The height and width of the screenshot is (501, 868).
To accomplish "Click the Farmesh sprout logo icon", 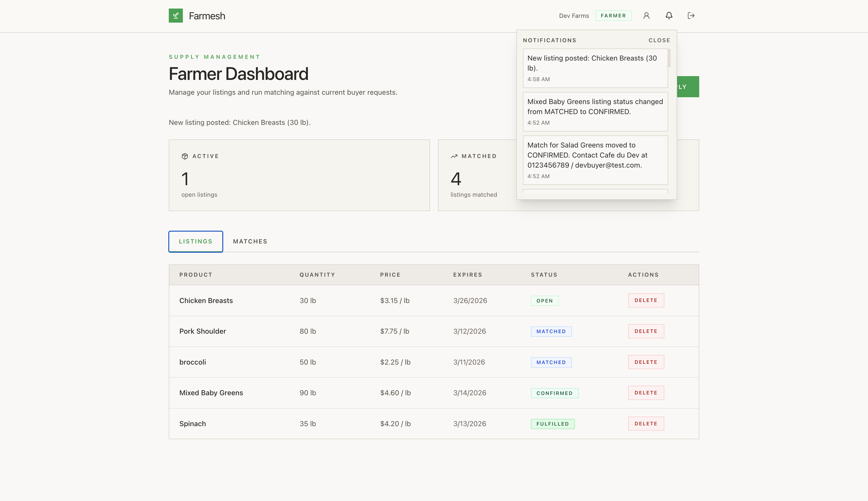I will click(175, 16).
